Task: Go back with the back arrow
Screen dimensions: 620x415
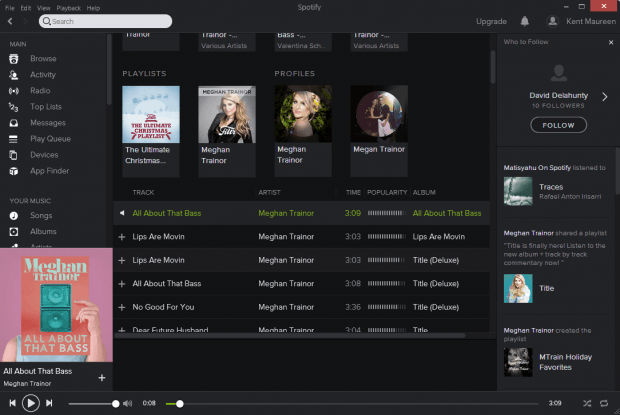Action: point(10,21)
